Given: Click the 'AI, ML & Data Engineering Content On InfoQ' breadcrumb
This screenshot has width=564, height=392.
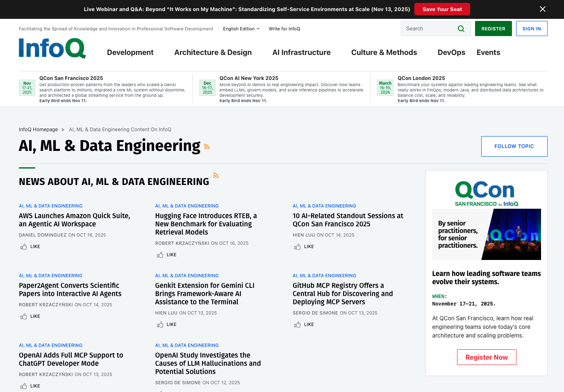Looking at the screenshot, I should coord(120,130).
